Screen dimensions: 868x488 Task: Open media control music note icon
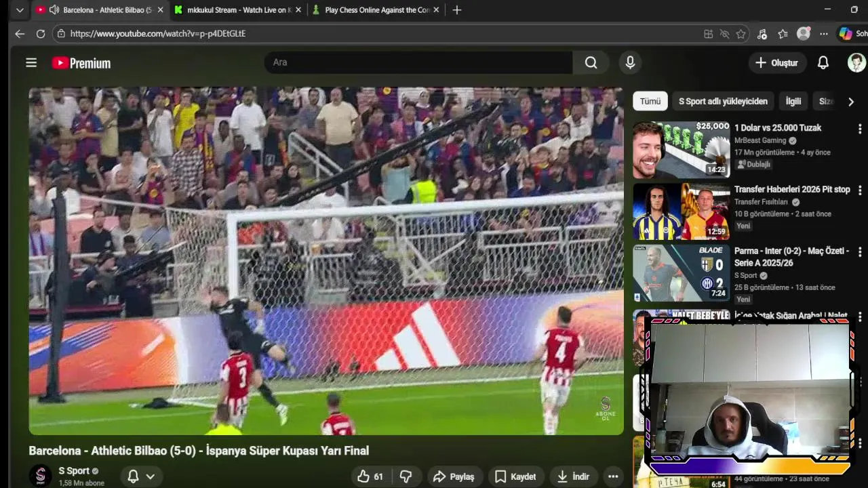[762, 34]
